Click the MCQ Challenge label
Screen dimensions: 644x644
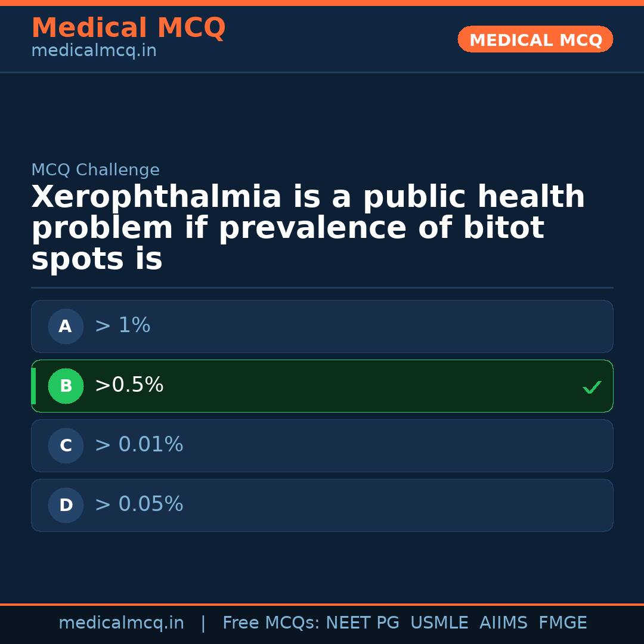(95, 171)
